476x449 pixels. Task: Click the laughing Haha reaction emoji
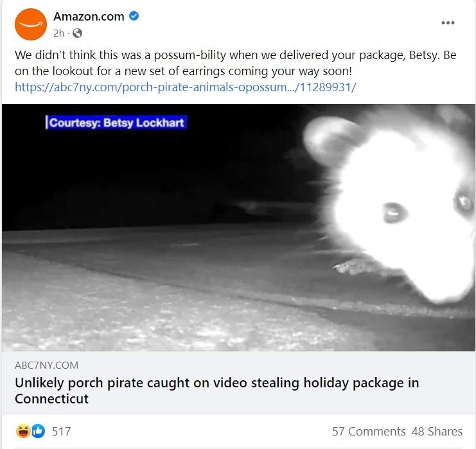[22, 431]
